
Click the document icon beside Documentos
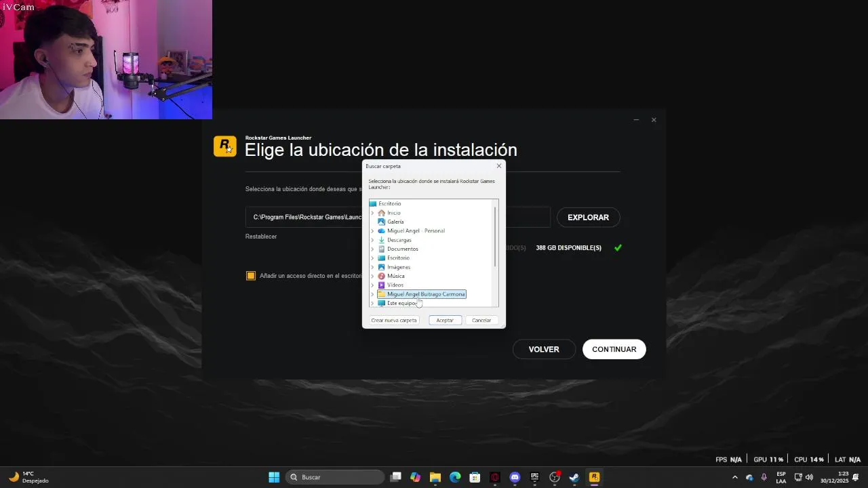[x=381, y=249]
